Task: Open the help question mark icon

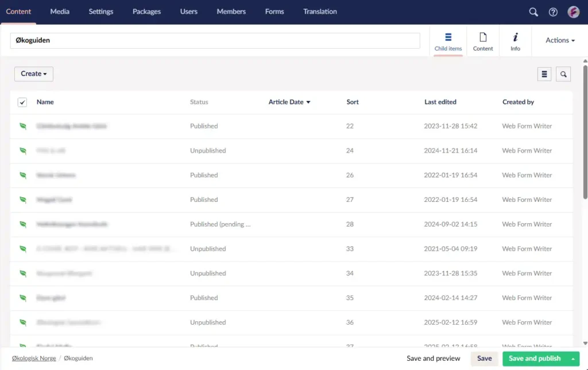Action: click(553, 12)
